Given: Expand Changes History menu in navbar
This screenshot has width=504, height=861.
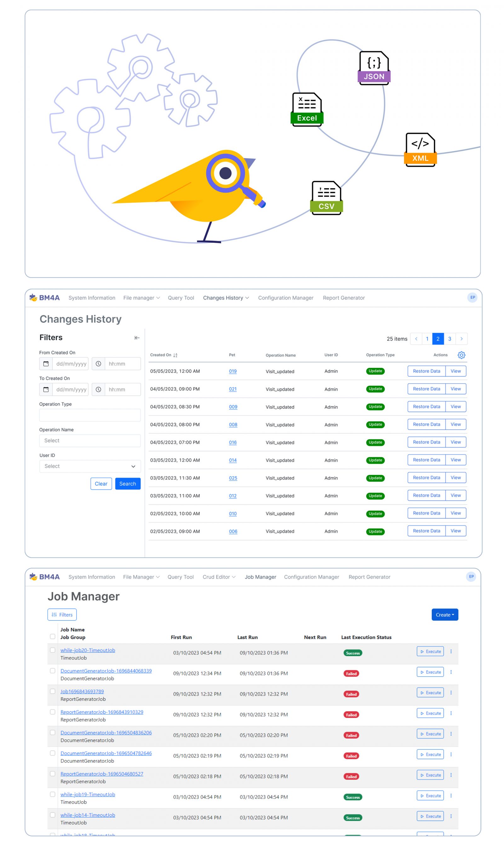Looking at the screenshot, I should click(x=226, y=298).
